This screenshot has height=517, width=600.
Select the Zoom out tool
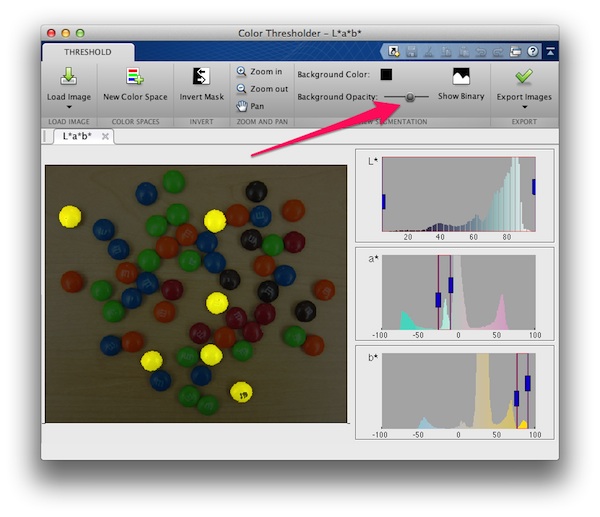(261, 89)
